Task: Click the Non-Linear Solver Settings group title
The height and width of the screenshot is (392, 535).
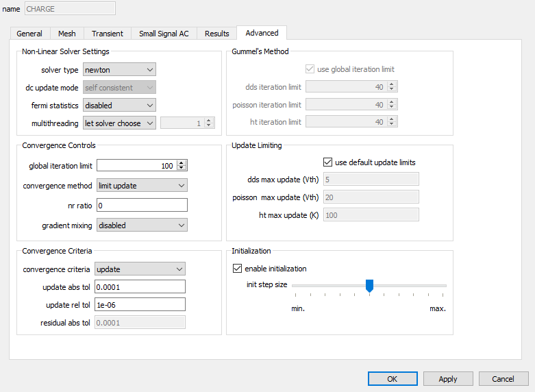Action: click(66, 51)
